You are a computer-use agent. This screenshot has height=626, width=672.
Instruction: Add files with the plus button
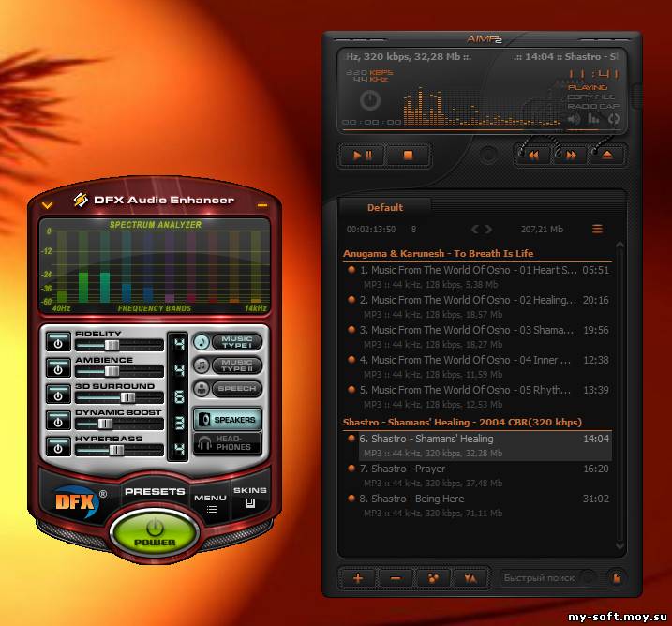pos(358,578)
